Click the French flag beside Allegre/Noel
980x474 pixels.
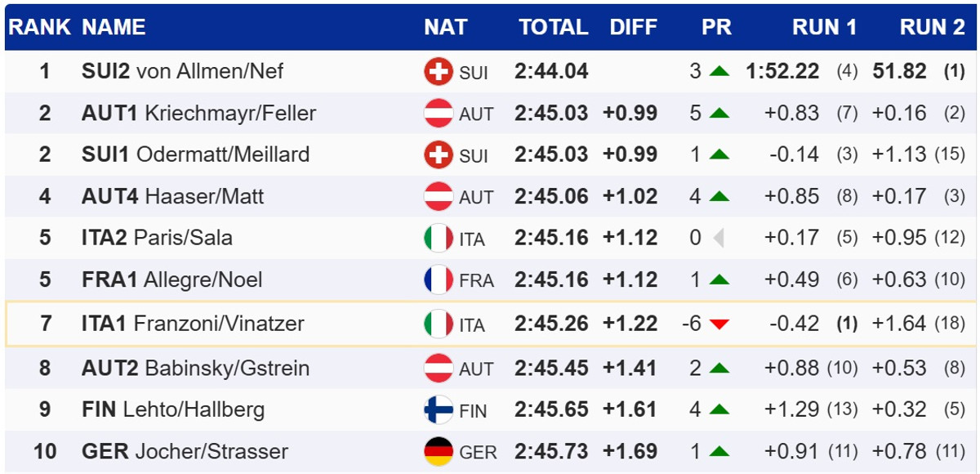coord(439,280)
